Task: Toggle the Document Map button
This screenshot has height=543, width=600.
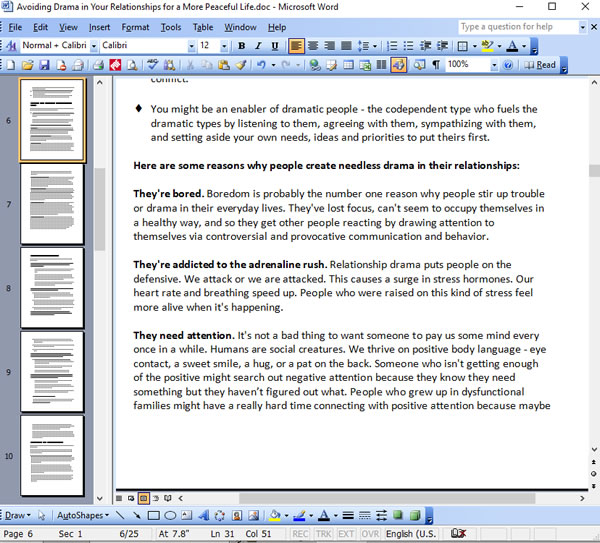Action: click(x=419, y=65)
